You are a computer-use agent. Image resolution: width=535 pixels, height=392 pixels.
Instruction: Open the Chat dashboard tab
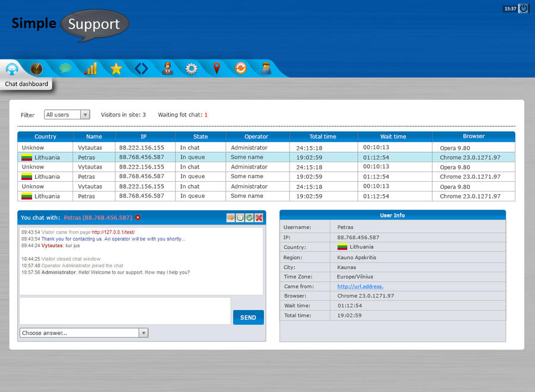(x=12, y=68)
